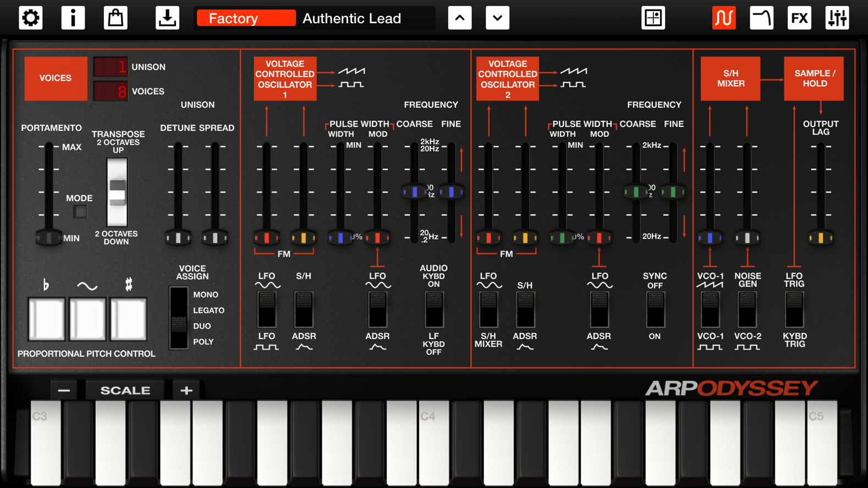Viewport: 868px width, 488px height.
Task: Click the Output Lag slider knob
Action: [x=821, y=237]
